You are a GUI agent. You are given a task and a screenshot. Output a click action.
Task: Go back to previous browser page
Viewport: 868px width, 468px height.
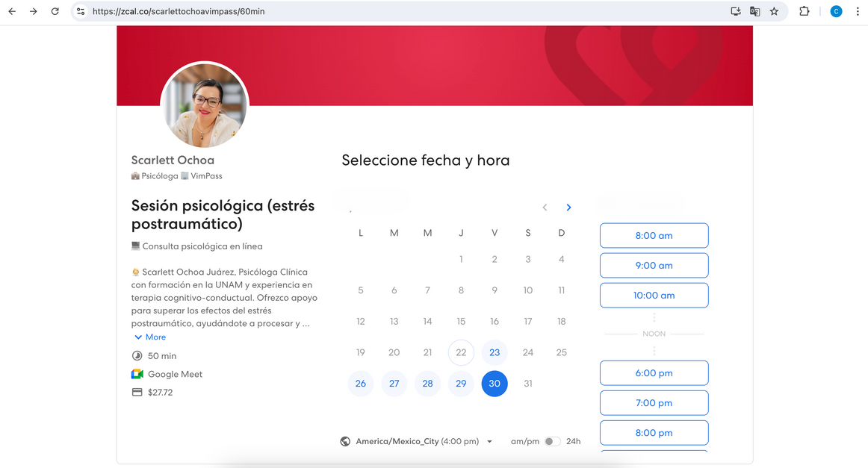click(x=12, y=11)
